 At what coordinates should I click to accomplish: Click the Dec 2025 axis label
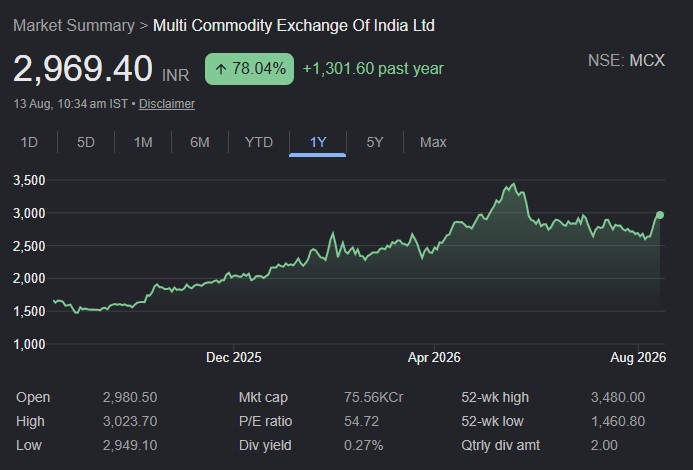coord(234,358)
